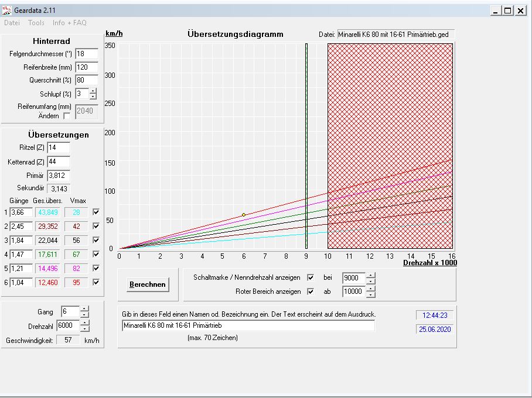
Task: Click the diagram name text field
Action: [248, 326]
